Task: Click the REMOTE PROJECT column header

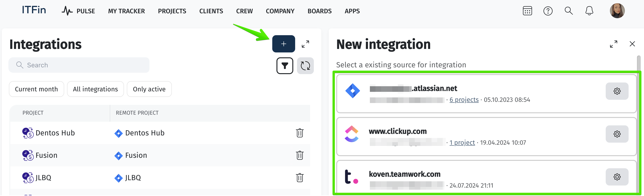Action: 137,113
